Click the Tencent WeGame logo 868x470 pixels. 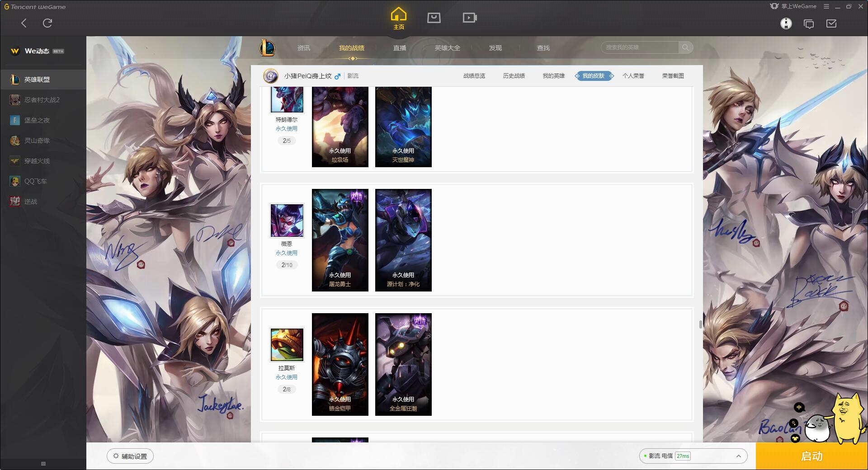coord(35,7)
